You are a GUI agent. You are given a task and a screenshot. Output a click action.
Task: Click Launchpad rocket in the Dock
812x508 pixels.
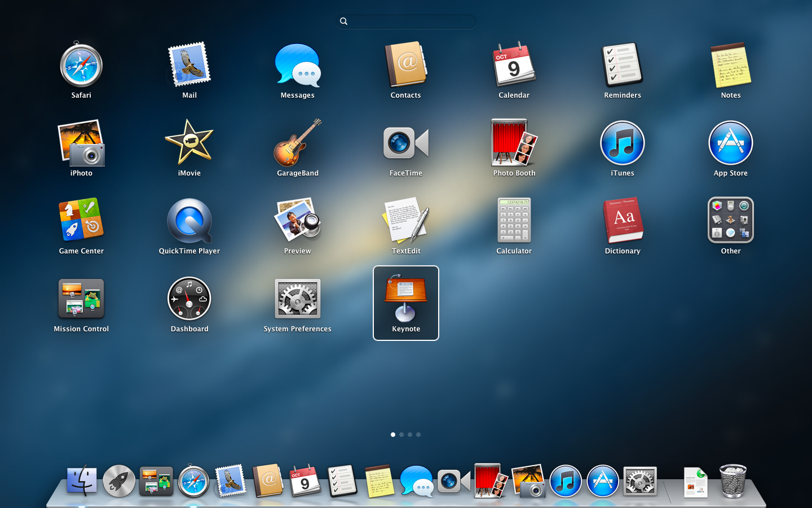click(119, 481)
